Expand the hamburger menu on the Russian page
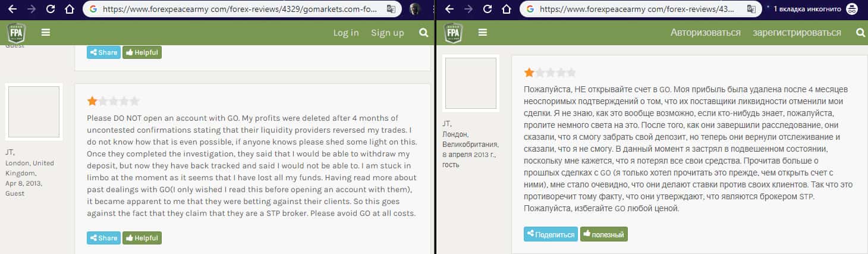The image size is (868, 254). tap(482, 33)
